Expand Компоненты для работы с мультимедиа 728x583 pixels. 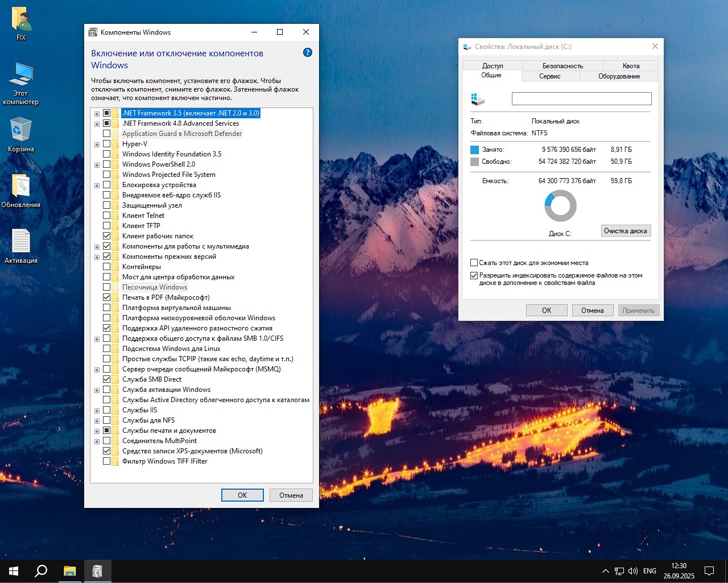[x=97, y=247]
